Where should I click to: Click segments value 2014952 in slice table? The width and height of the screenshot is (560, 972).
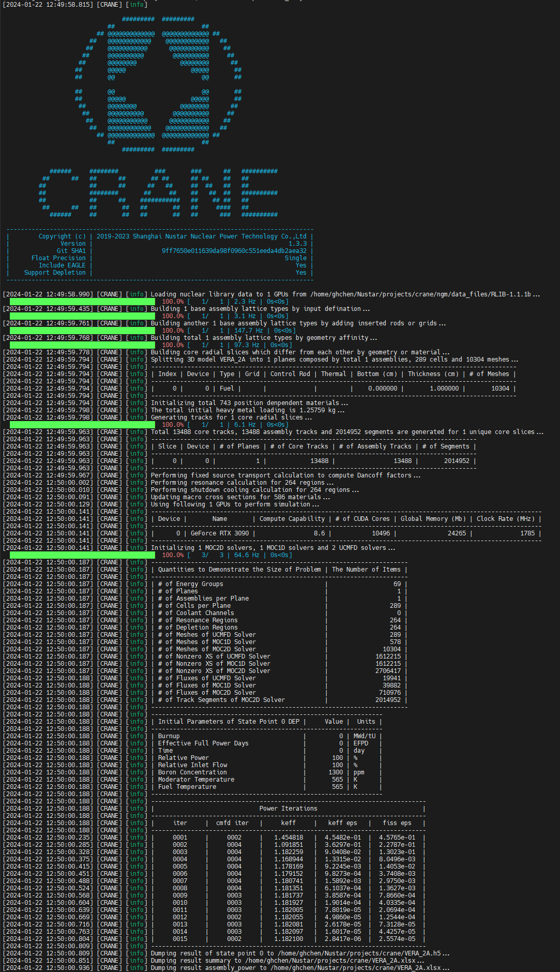click(x=457, y=461)
